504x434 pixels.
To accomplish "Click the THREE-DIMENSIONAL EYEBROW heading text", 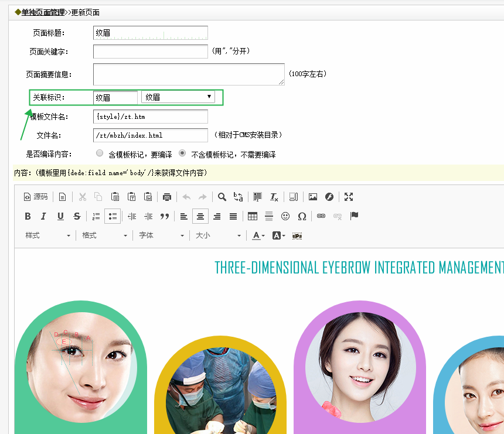I will [x=359, y=268].
